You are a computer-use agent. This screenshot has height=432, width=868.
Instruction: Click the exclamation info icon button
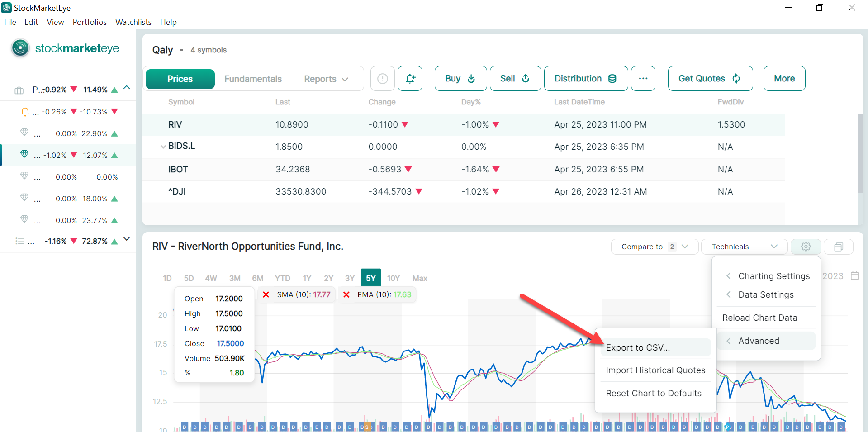tap(383, 79)
